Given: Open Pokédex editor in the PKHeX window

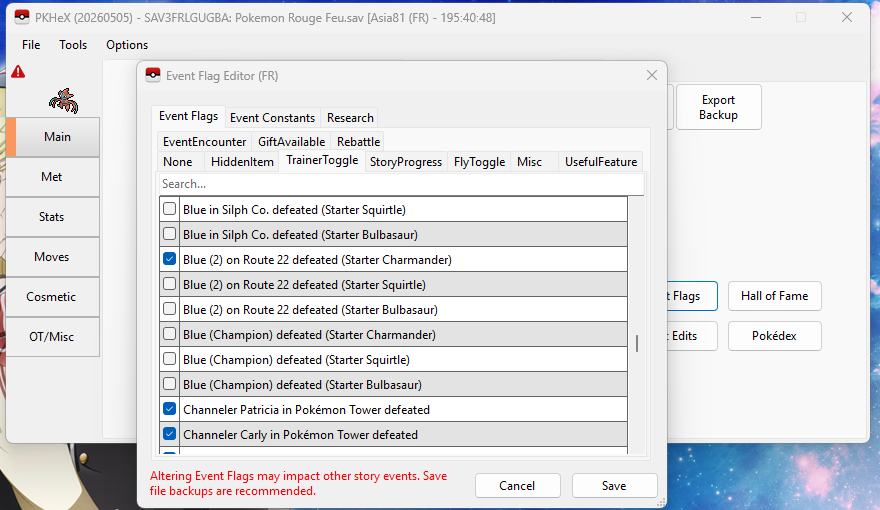Looking at the screenshot, I should coord(774,336).
